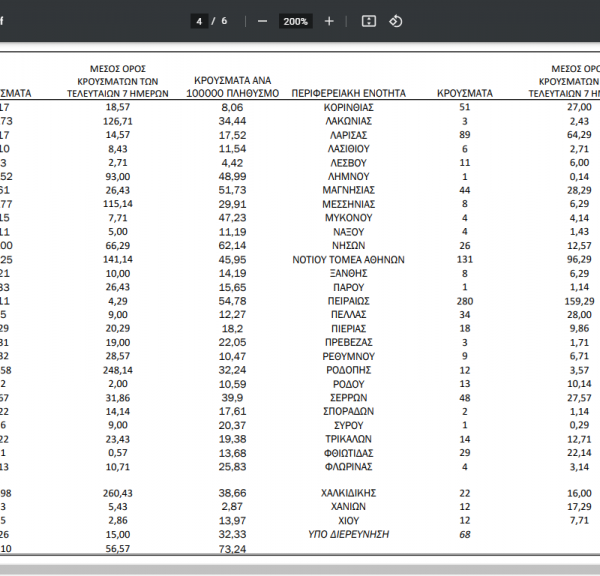Select the ΤΡΙΚΑΛΩΝ region name

(x=349, y=439)
